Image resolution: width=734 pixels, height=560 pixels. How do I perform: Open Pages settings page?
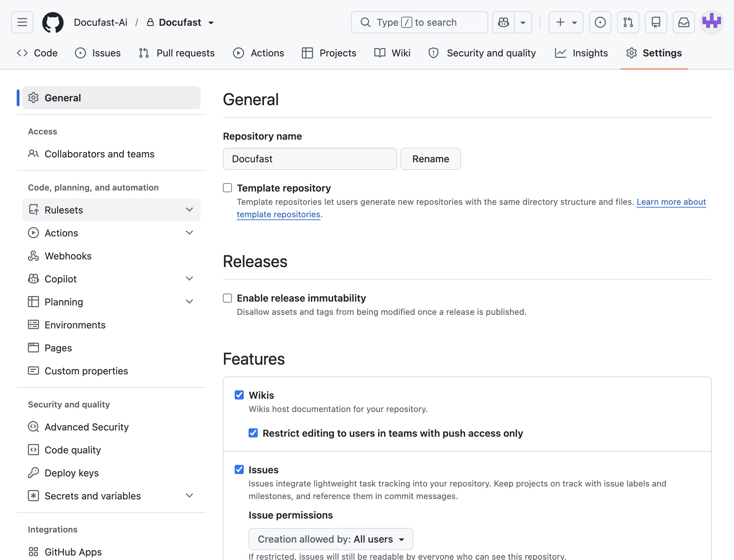111,348
